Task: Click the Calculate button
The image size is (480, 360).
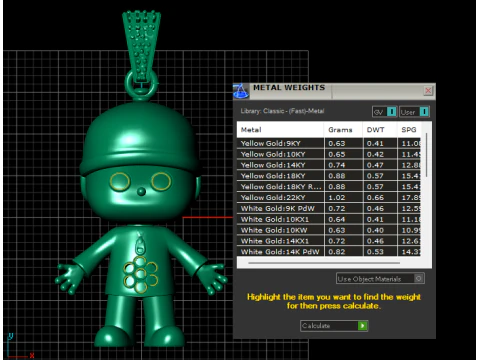Action: [x=334, y=326]
